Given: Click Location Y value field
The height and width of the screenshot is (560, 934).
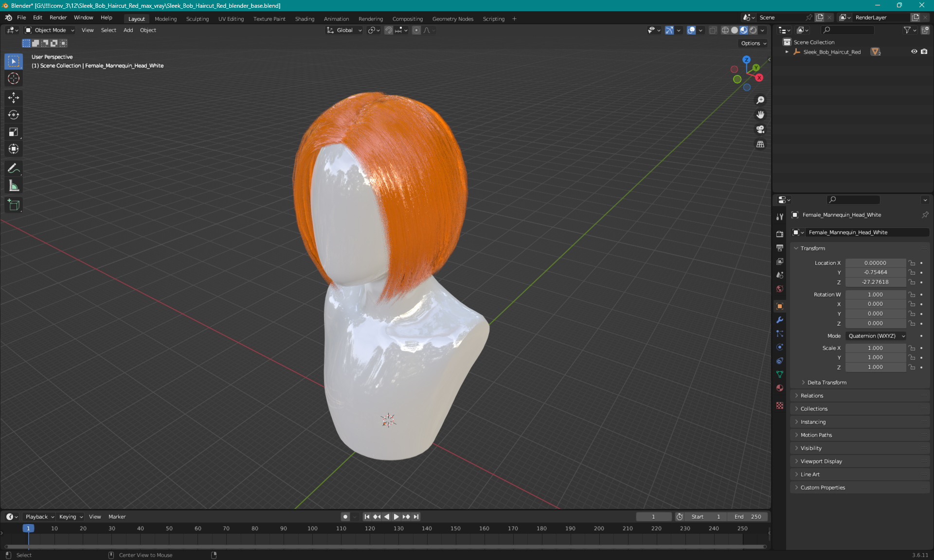Looking at the screenshot, I should coord(875,273).
